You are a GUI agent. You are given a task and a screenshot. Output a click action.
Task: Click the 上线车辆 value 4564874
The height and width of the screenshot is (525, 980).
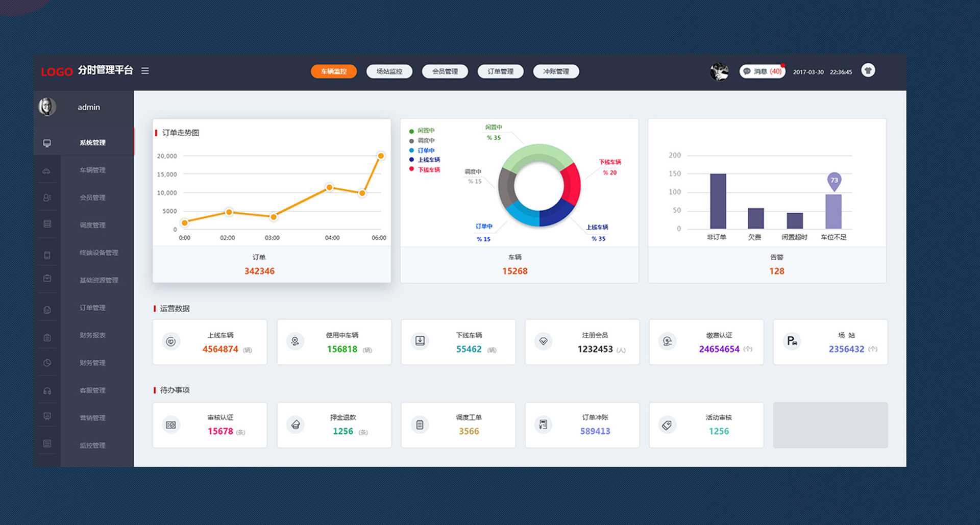pos(220,349)
